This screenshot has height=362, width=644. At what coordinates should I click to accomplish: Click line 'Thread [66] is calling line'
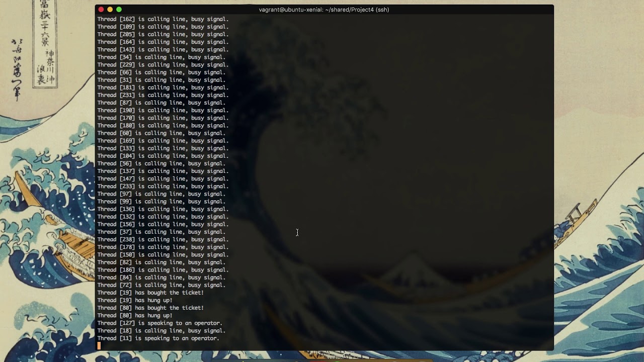point(162,72)
